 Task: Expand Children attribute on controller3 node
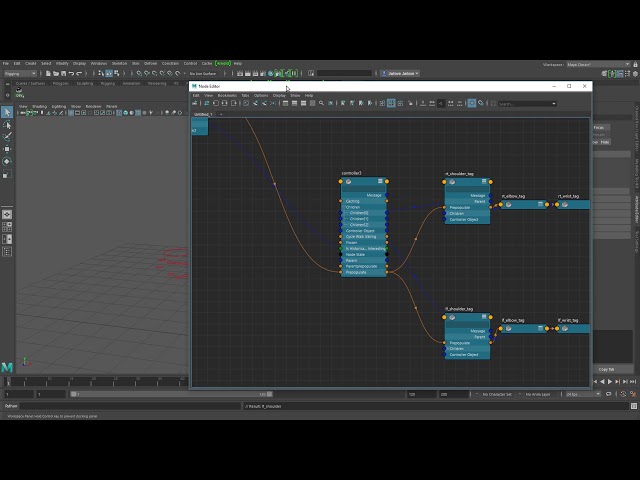(353, 207)
